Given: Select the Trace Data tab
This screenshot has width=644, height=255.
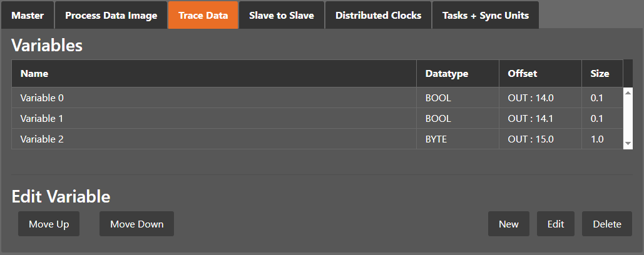Looking at the screenshot, I should pos(203,16).
